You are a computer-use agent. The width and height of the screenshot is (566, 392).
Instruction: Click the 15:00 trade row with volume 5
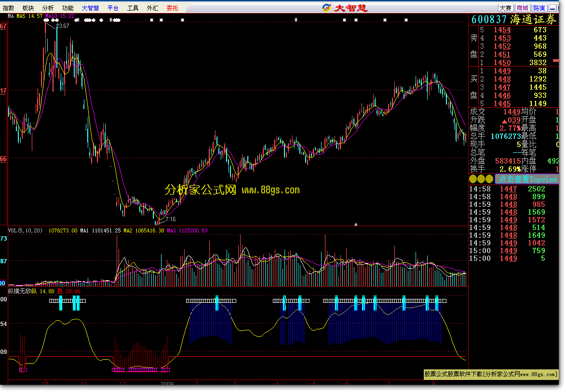click(x=507, y=258)
